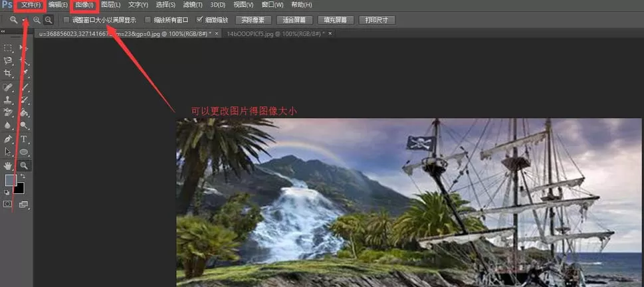Select the Hand tool
Screen dimensions: 644x287
(x=7, y=165)
